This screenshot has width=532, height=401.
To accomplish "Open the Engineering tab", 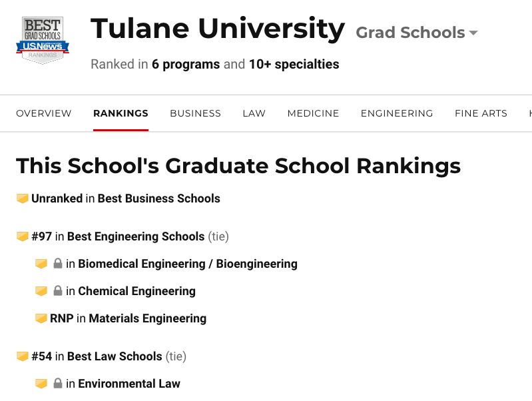I will pyautogui.click(x=397, y=113).
